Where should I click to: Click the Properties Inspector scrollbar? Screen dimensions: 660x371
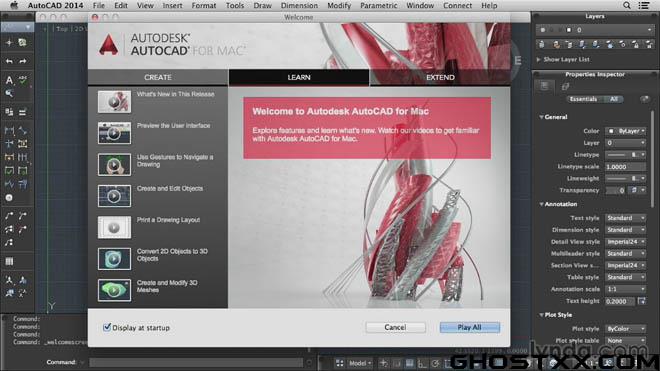click(653, 160)
